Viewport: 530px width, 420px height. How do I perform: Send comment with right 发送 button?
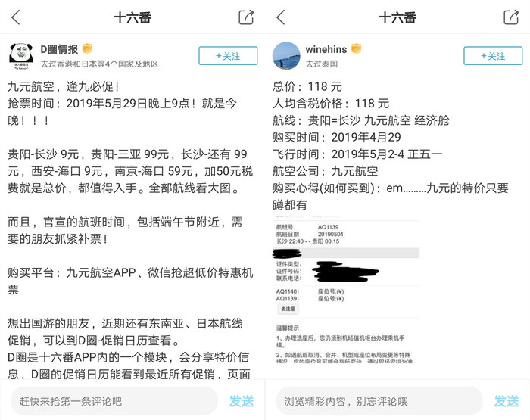(x=507, y=401)
